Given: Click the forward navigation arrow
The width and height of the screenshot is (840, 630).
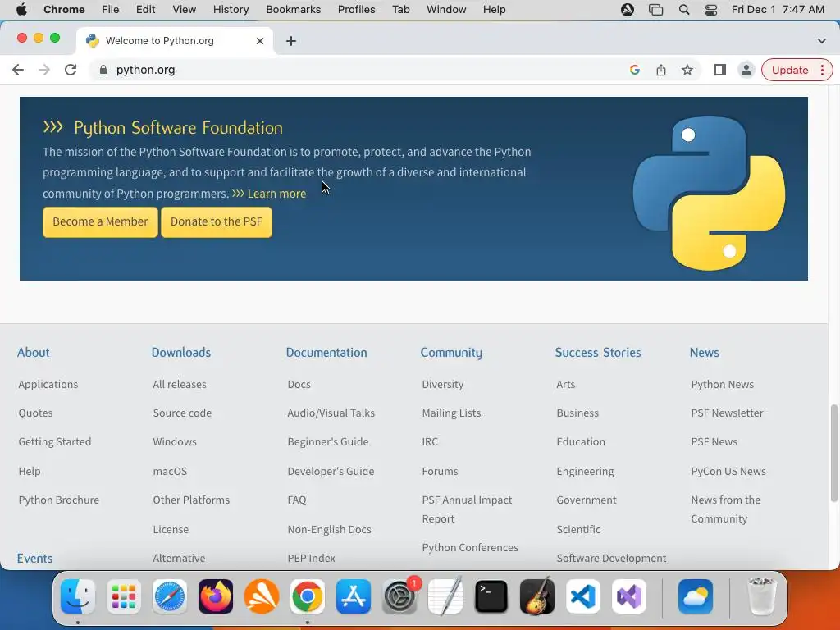Looking at the screenshot, I should point(44,71).
